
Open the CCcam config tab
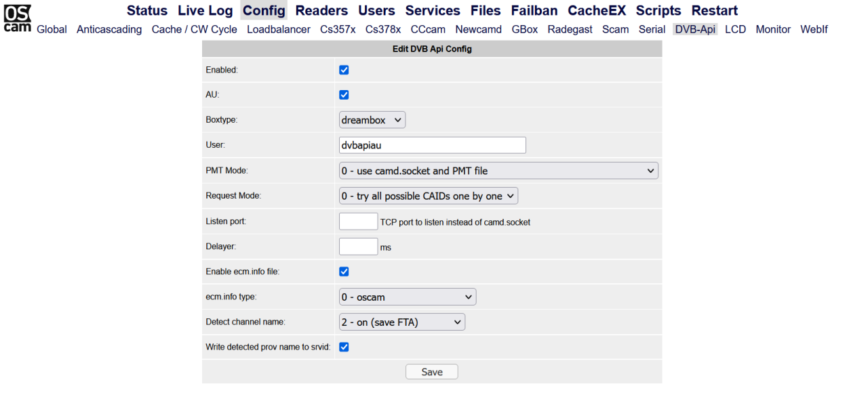[x=428, y=29]
